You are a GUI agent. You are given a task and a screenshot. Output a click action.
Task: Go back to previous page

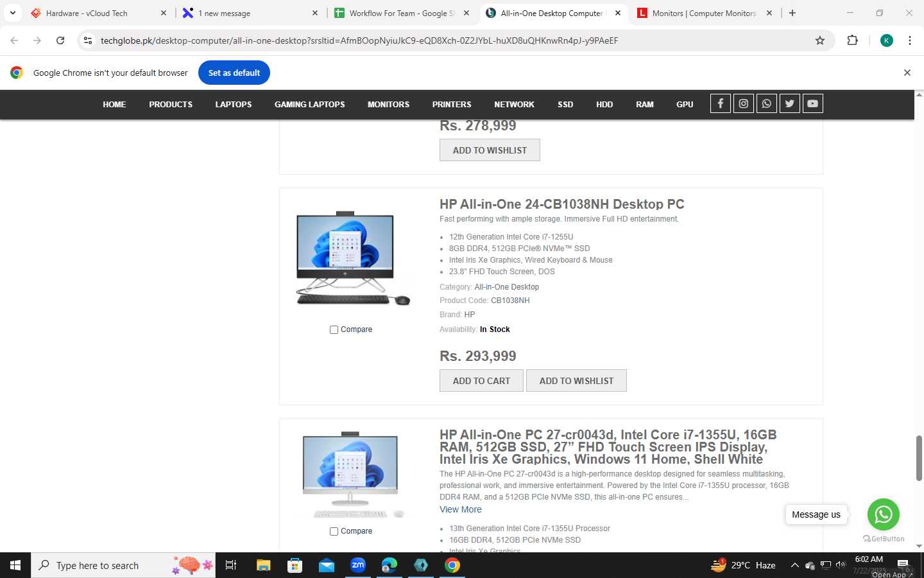(x=14, y=40)
